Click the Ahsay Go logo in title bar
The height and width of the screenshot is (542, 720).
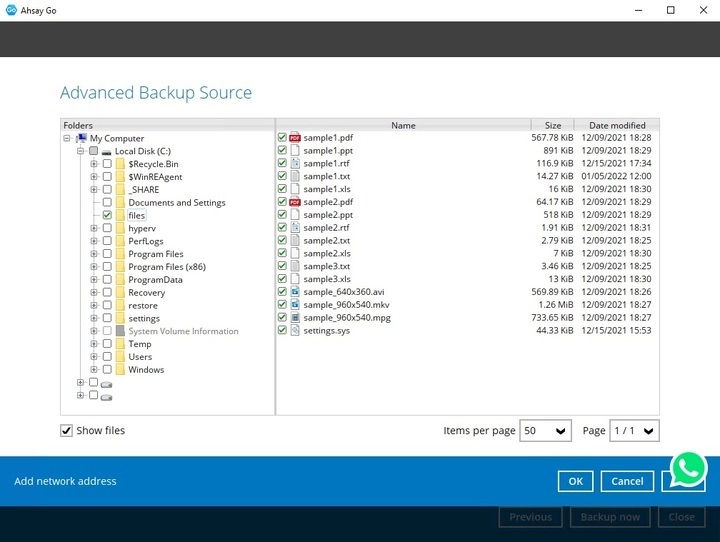[x=11, y=10]
